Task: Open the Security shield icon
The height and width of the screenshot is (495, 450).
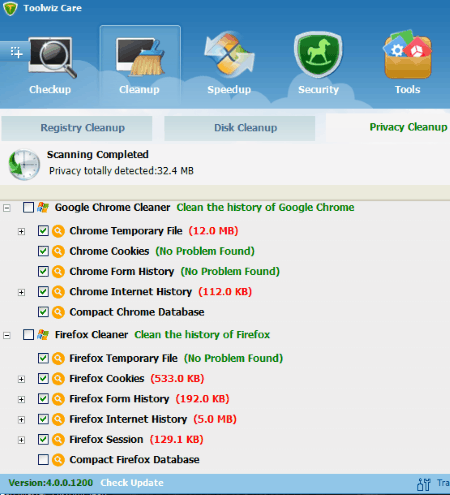Action: point(318,54)
